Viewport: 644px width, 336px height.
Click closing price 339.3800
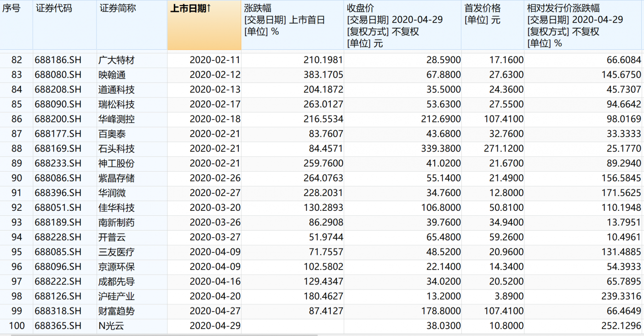(441, 149)
